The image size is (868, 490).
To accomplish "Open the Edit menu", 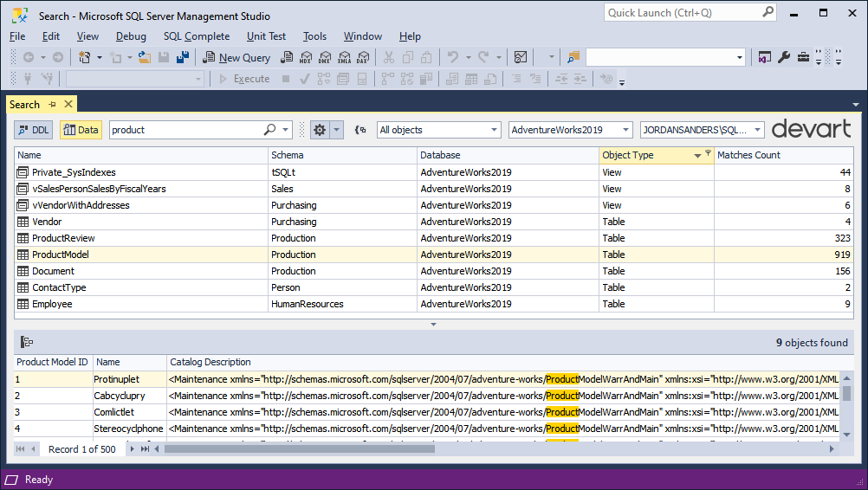I will pos(51,36).
